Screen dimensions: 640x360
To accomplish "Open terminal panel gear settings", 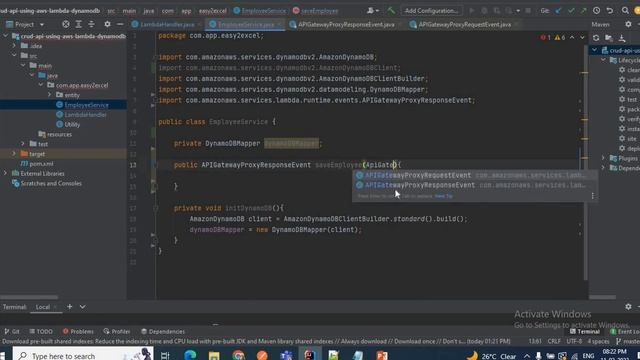I will point(628,307).
